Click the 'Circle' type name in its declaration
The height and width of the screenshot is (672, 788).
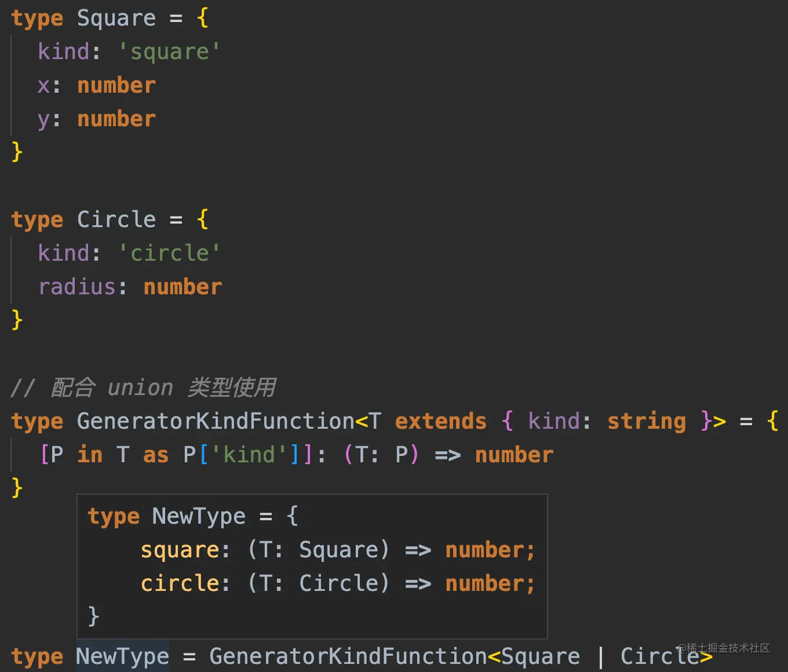coord(116,220)
